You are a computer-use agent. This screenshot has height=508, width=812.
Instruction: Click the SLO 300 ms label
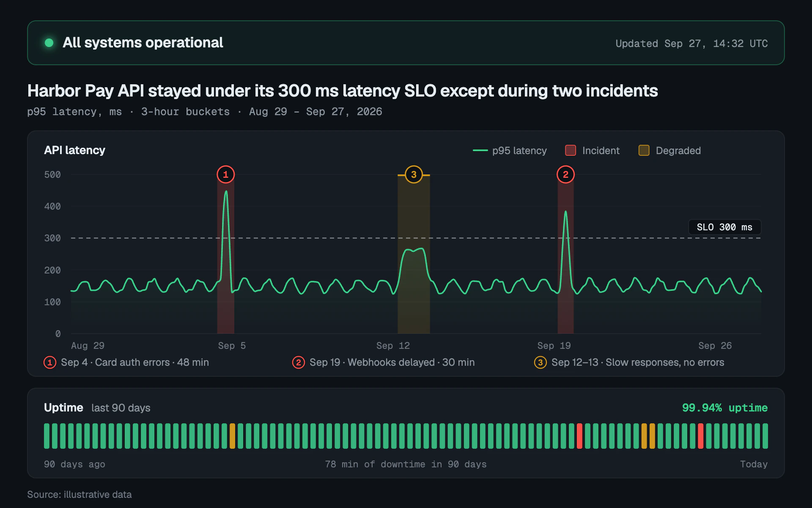724,227
